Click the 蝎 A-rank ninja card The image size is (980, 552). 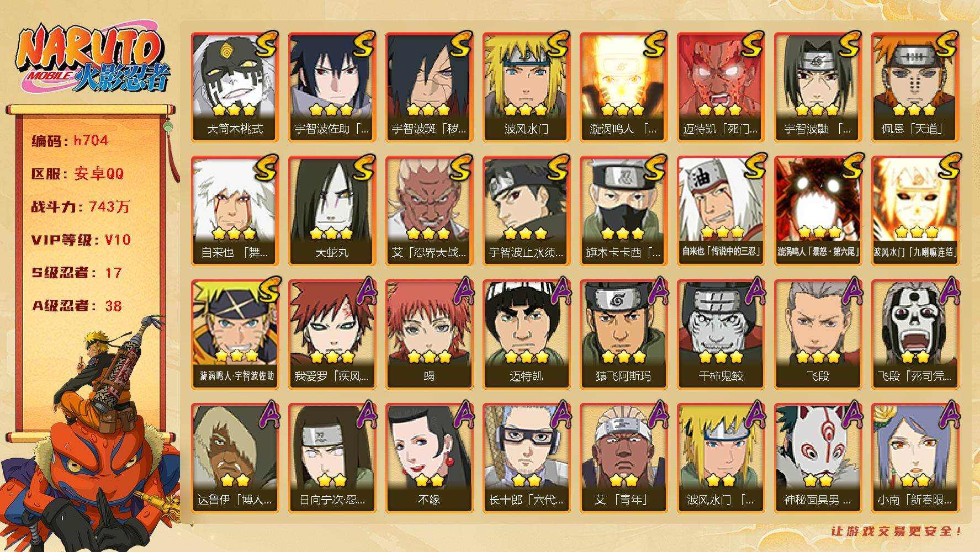[x=429, y=335]
